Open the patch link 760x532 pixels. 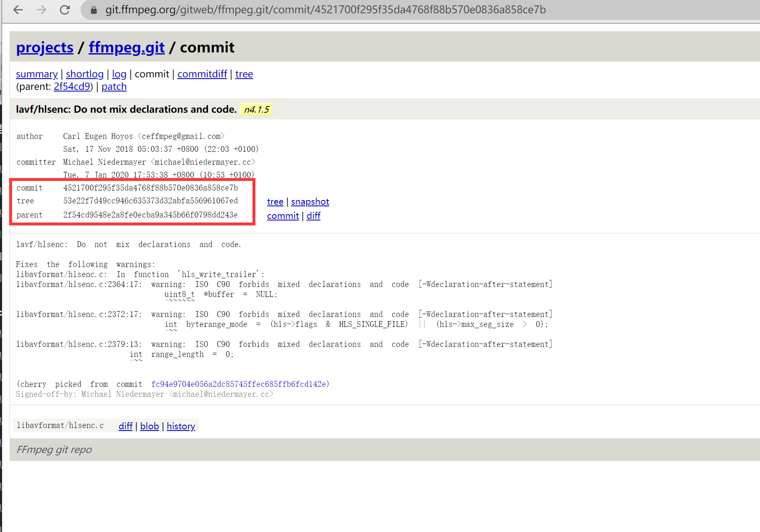pyautogui.click(x=114, y=87)
